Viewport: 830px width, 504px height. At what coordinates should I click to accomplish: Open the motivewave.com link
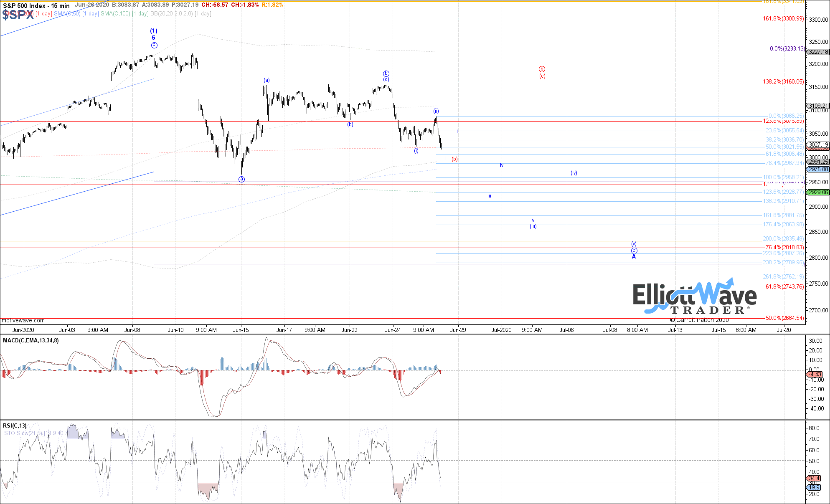click(23, 320)
